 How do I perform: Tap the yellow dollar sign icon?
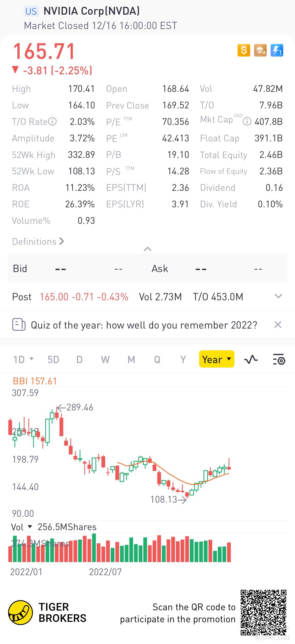[244, 50]
